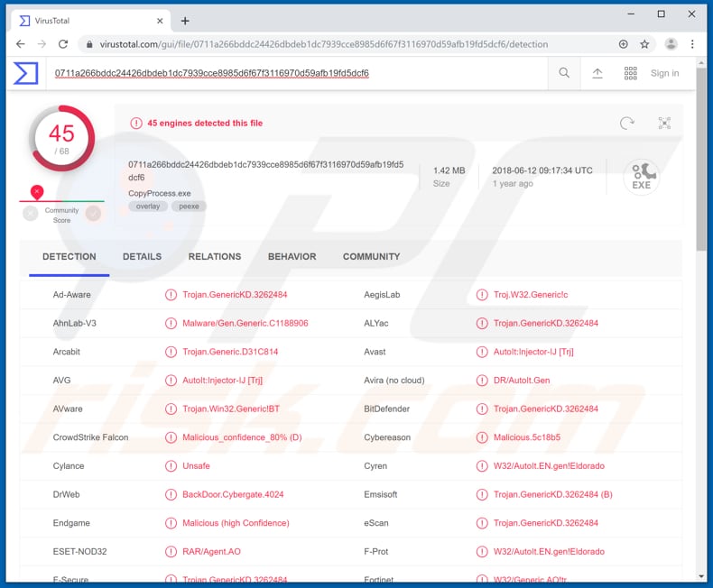
Task: Click the upload file icon
Action: (x=597, y=73)
